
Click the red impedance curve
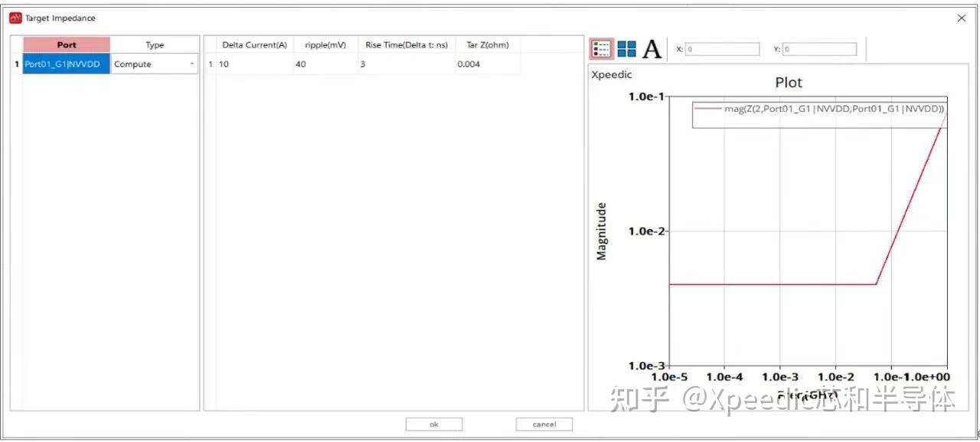tap(766, 283)
